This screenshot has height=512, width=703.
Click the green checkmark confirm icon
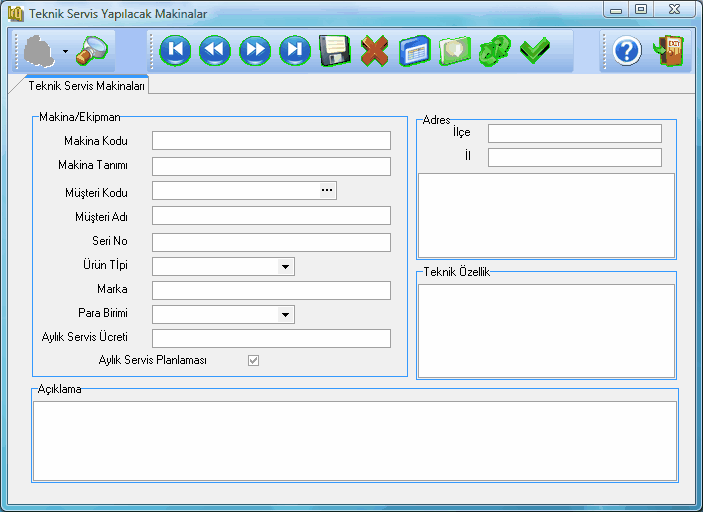coord(535,50)
